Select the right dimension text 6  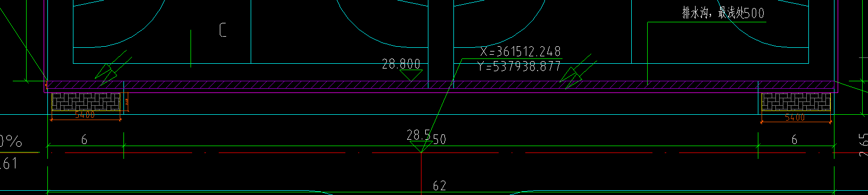coord(795,140)
